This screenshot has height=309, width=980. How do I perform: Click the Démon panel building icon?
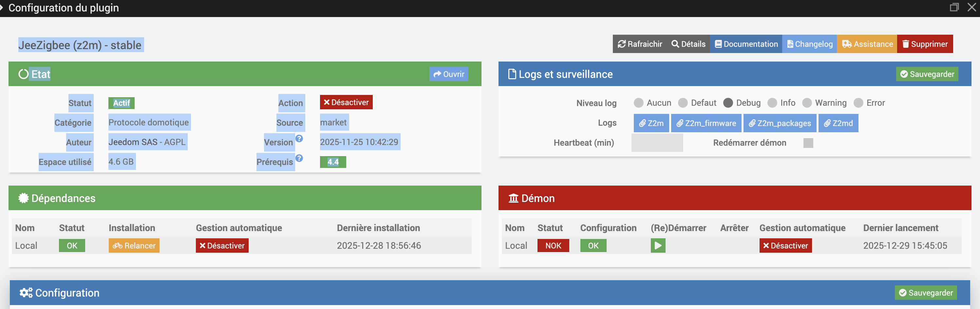(514, 198)
